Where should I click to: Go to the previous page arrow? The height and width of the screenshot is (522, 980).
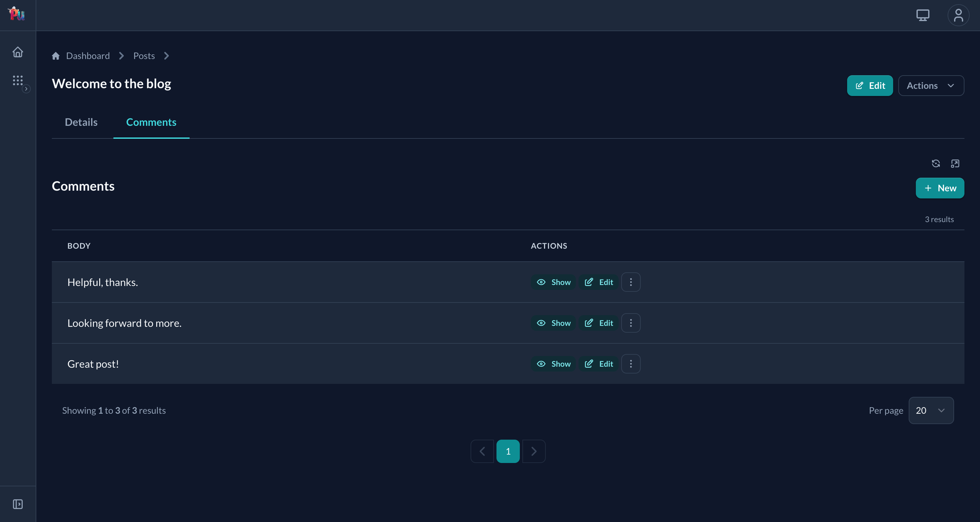coord(482,451)
